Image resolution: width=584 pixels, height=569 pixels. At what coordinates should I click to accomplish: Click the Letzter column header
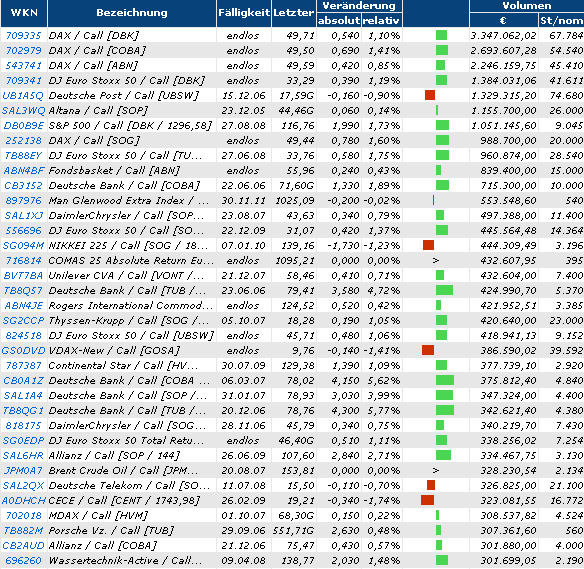pyautogui.click(x=294, y=13)
